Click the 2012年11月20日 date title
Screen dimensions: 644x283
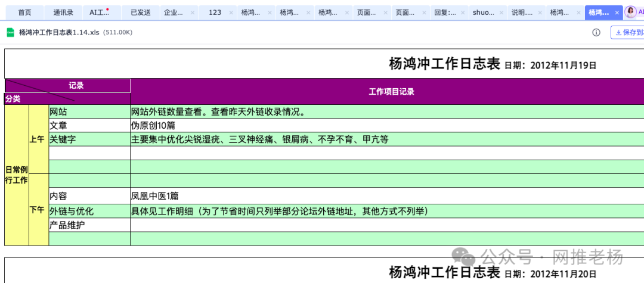[550, 273]
